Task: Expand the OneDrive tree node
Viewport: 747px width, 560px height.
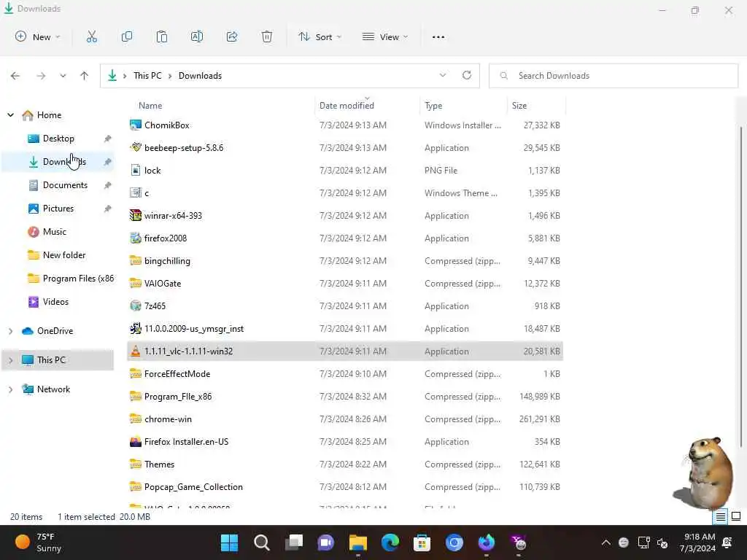Action: (x=10, y=331)
